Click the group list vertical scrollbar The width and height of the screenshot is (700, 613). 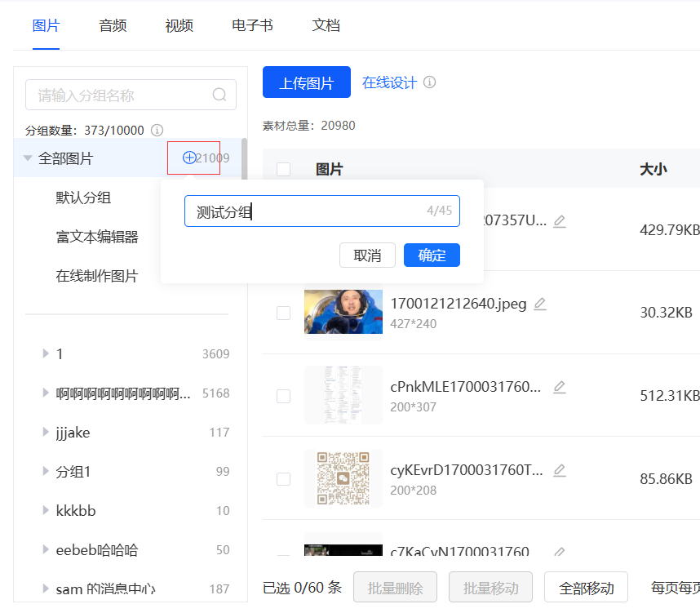244,158
